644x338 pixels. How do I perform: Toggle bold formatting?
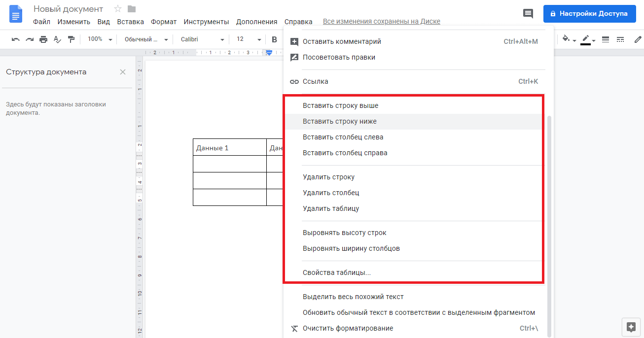(x=274, y=39)
